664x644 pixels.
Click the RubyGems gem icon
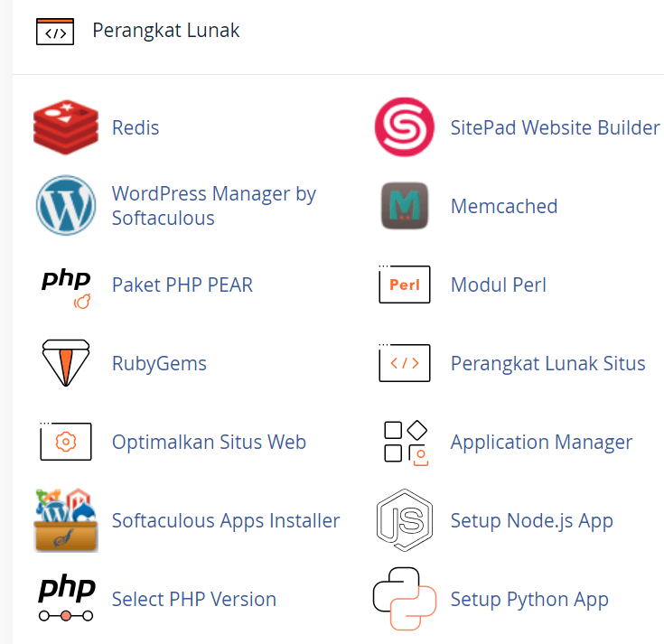click(66, 363)
